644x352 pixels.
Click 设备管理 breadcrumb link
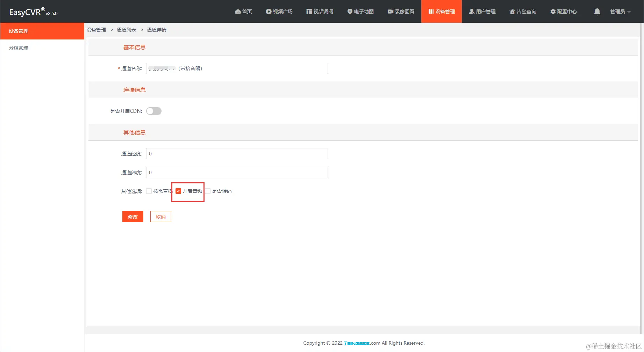[96, 30]
